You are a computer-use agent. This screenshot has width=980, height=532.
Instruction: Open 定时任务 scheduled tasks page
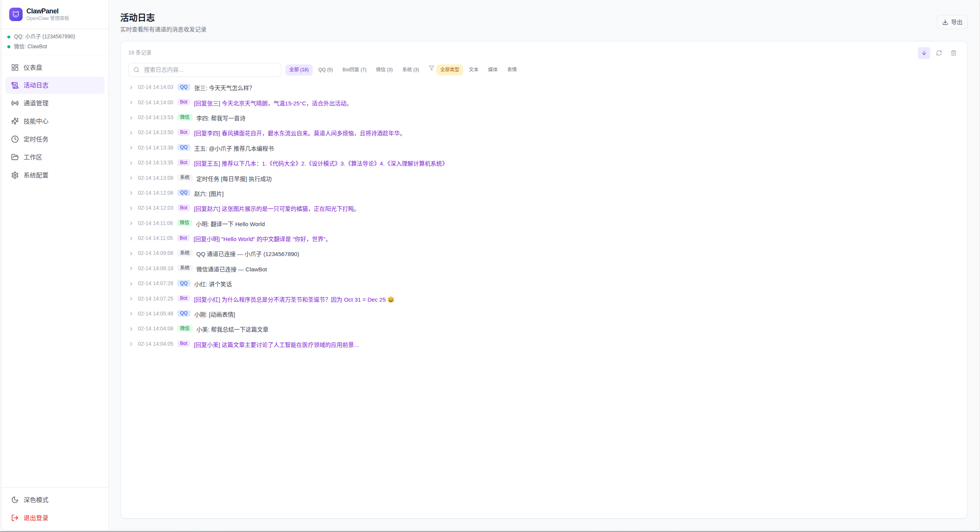pos(36,139)
